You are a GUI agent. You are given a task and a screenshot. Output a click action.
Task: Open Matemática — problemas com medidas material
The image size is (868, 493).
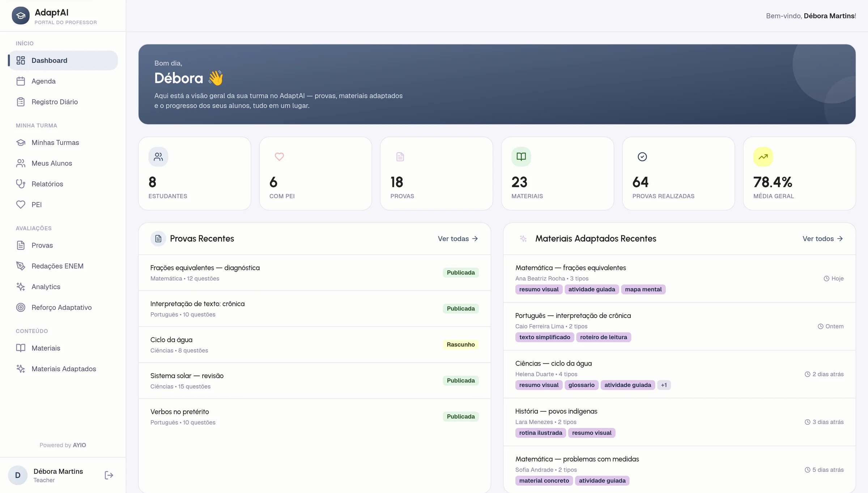point(679,470)
